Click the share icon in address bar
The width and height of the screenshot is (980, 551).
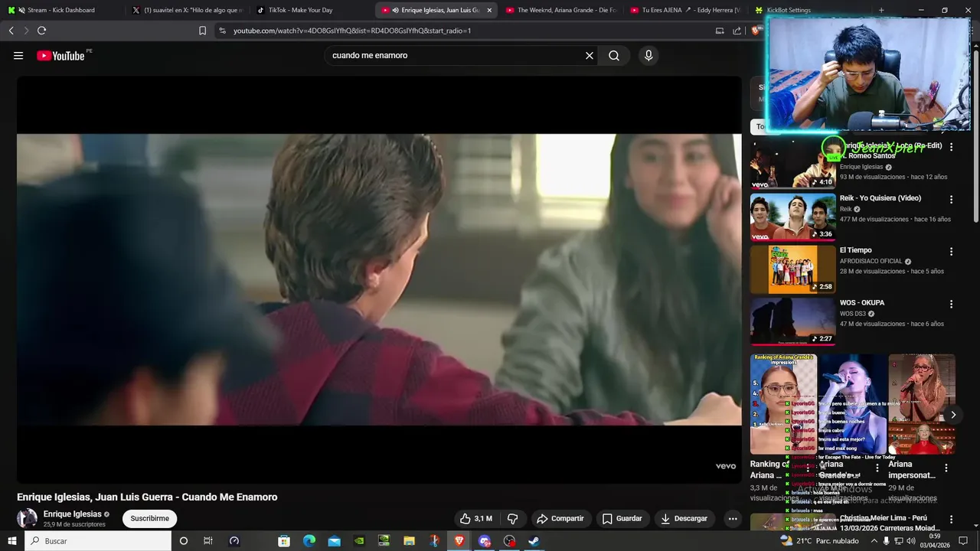click(737, 31)
